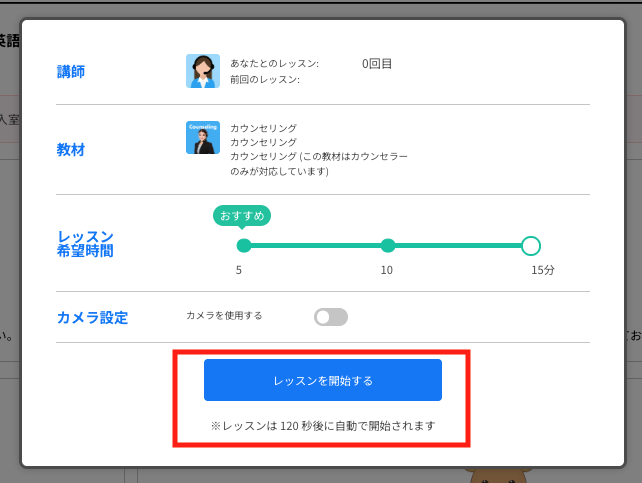The height and width of the screenshot is (483, 642).
Task: Click the teacher avatar icon
Action: click(203, 71)
